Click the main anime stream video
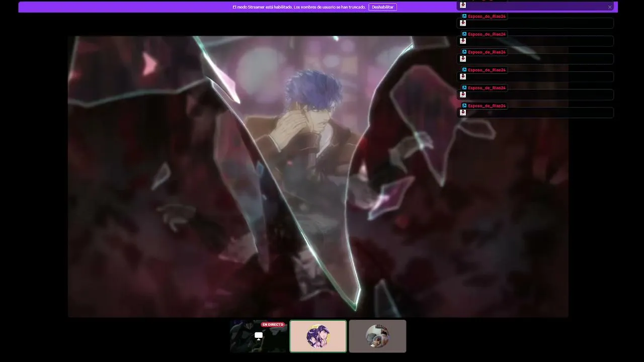The height and width of the screenshot is (362, 644). point(318,176)
